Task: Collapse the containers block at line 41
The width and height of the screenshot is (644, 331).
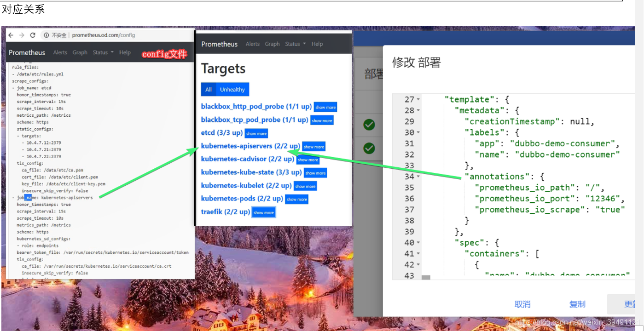Action: [x=418, y=254]
